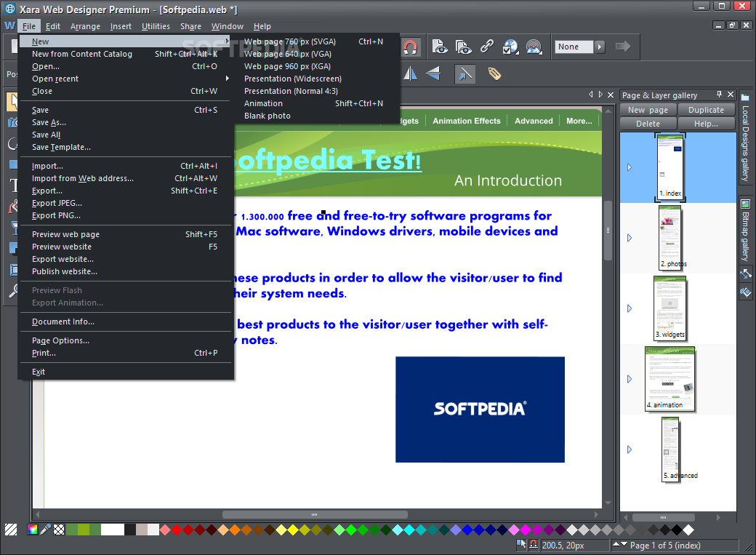
Task: Click the Bitmap gallery picture icon
Action: click(745, 204)
